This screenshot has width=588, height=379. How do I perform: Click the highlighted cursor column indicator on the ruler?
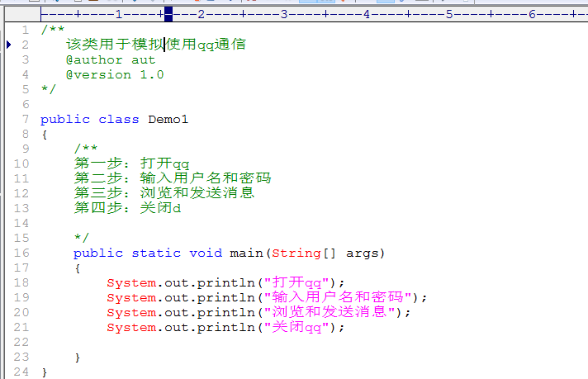[168, 14]
